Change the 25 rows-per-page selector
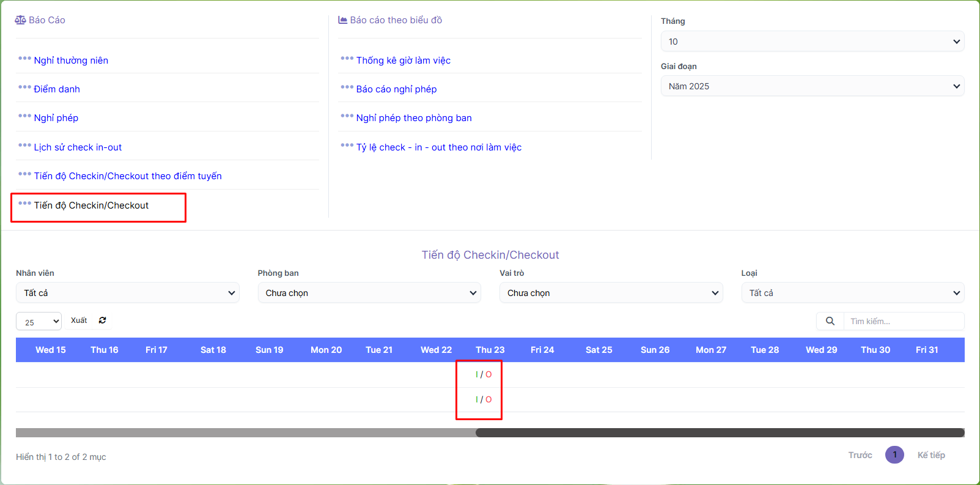The height and width of the screenshot is (485, 980). tap(39, 322)
